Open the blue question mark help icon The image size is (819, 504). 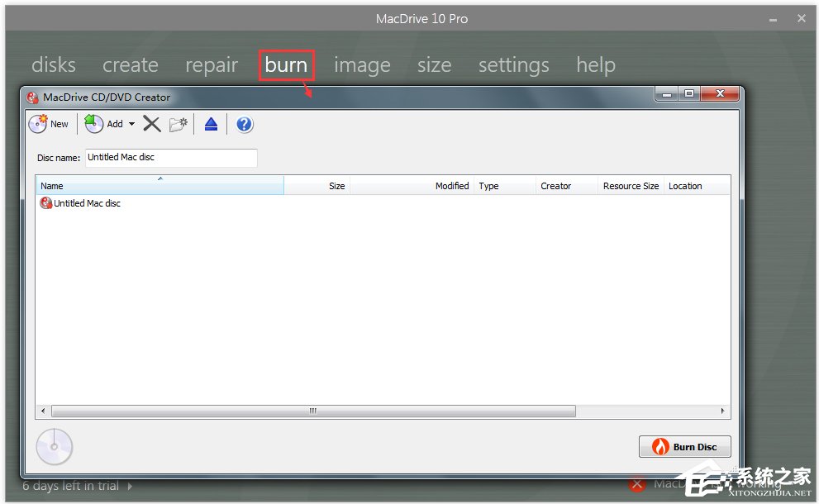click(x=244, y=124)
